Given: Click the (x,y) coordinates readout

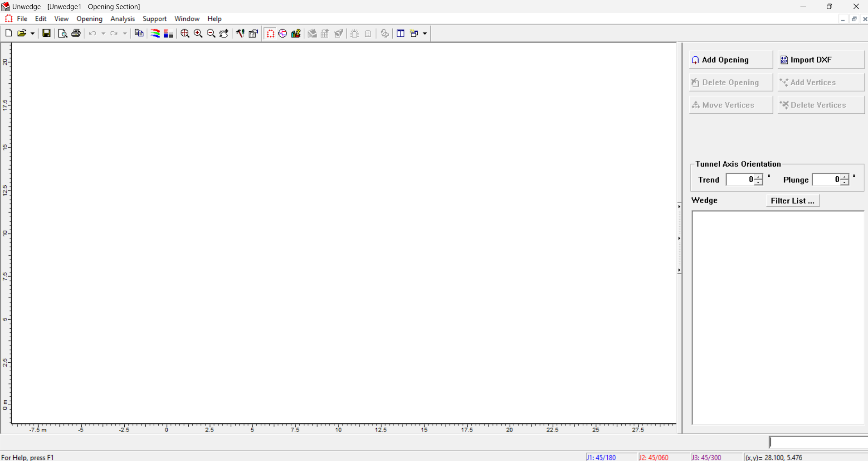Looking at the screenshot, I should coord(774,457).
